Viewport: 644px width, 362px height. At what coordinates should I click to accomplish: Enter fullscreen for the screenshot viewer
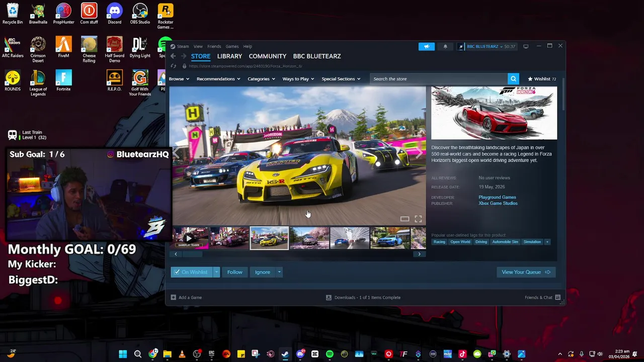(x=418, y=219)
